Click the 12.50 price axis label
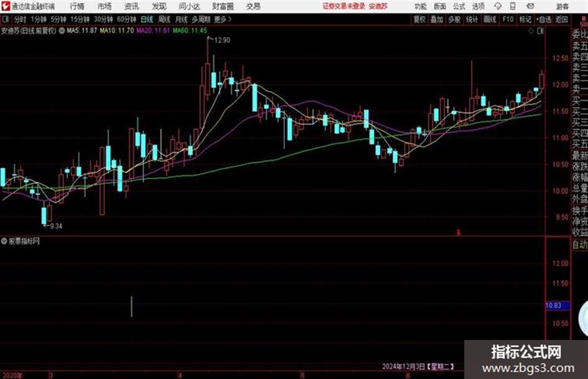Screen dimensions: 588x379 click(560, 58)
